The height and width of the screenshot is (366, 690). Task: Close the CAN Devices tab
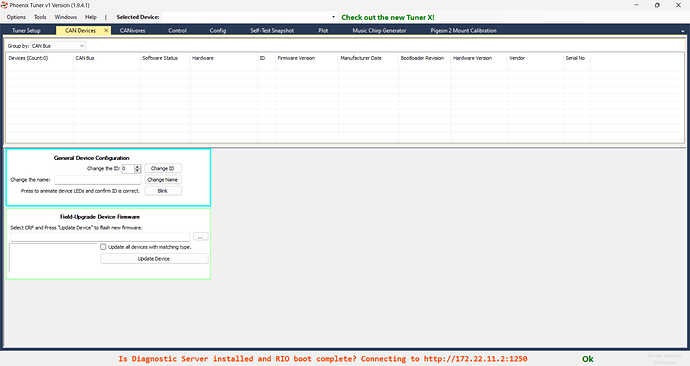click(106, 30)
